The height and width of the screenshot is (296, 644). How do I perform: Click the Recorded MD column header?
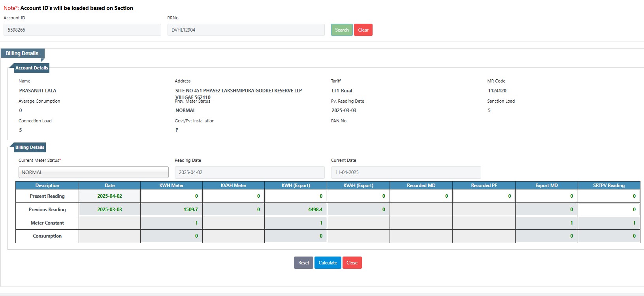[421, 185]
